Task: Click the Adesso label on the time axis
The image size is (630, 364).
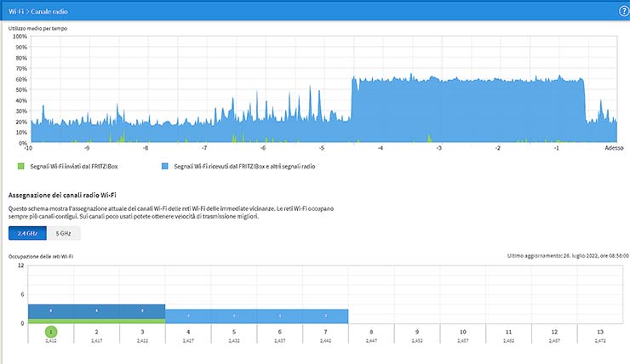Action: [613, 148]
